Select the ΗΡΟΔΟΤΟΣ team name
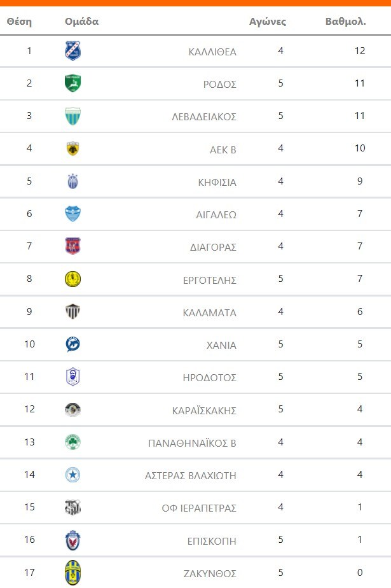The image size is (391, 588). [210, 377]
